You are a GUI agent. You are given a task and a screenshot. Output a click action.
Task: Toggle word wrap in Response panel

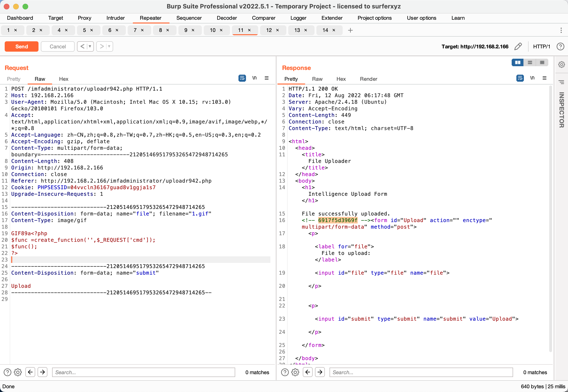point(520,78)
